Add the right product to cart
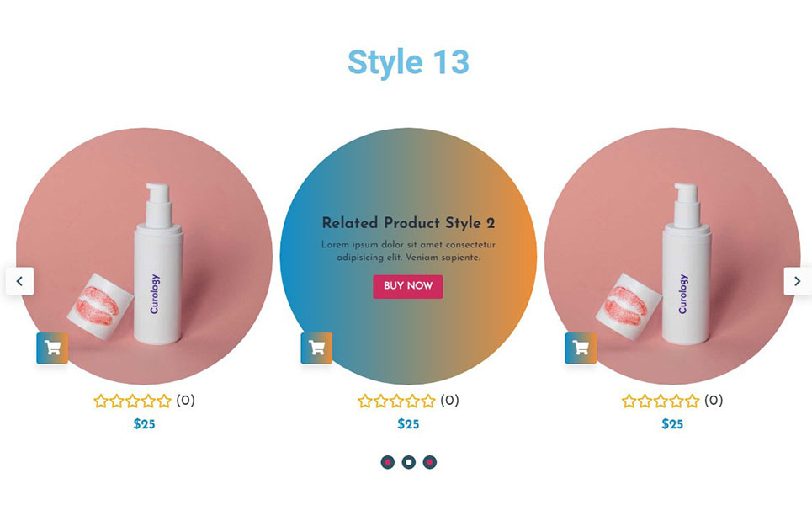 tap(581, 348)
